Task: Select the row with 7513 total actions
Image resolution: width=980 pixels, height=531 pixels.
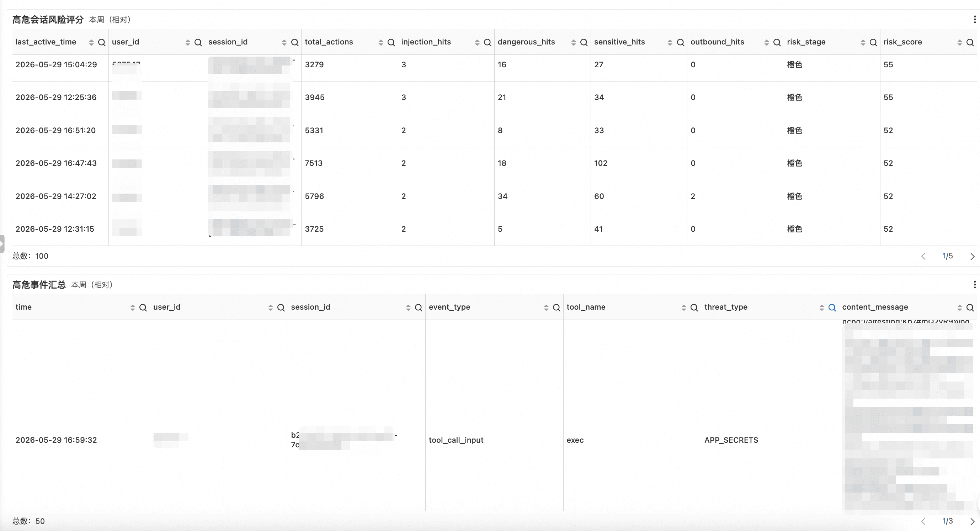Action: point(494,163)
